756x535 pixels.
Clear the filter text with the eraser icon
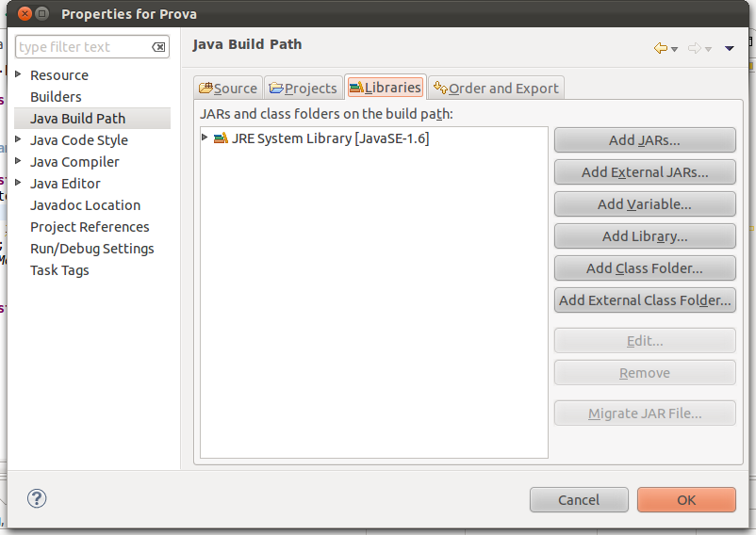point(158,47)
